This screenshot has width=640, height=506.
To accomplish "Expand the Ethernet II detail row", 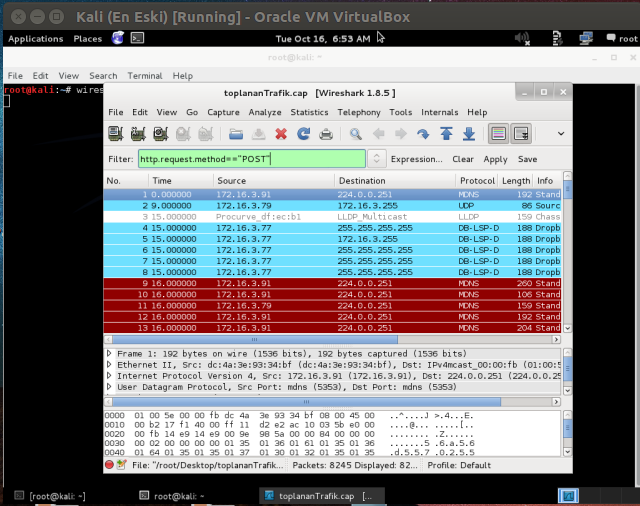I will tap(109, 364).
